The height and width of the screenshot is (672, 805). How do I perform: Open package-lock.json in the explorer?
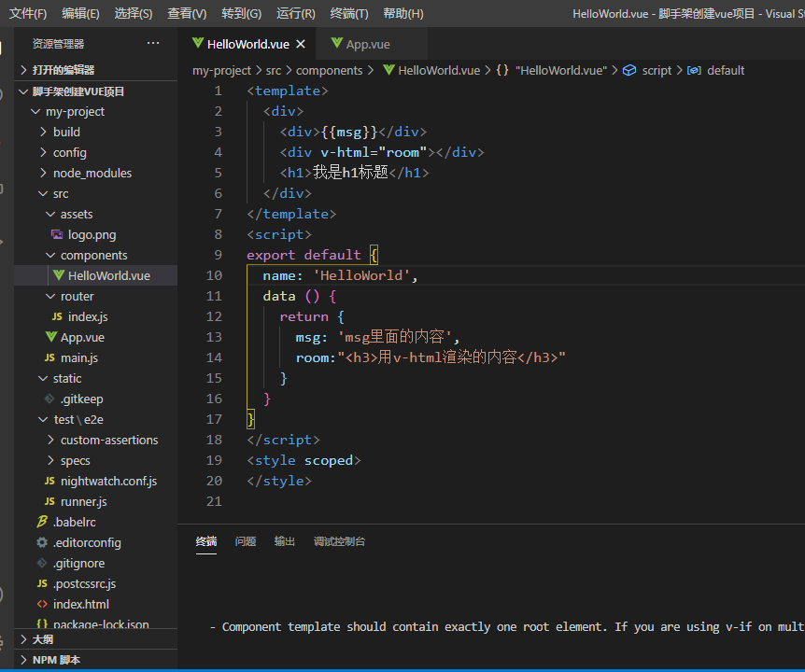pyautogui.click(x=95, y=623)
